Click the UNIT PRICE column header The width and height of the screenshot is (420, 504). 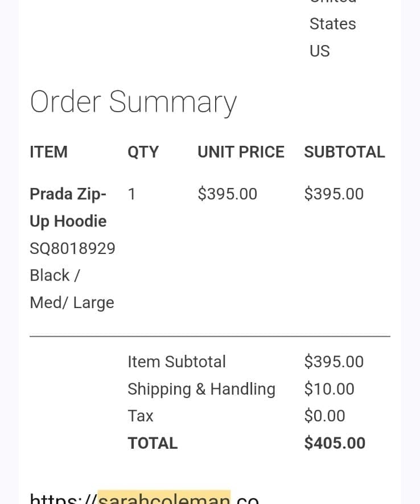(241, 152)
